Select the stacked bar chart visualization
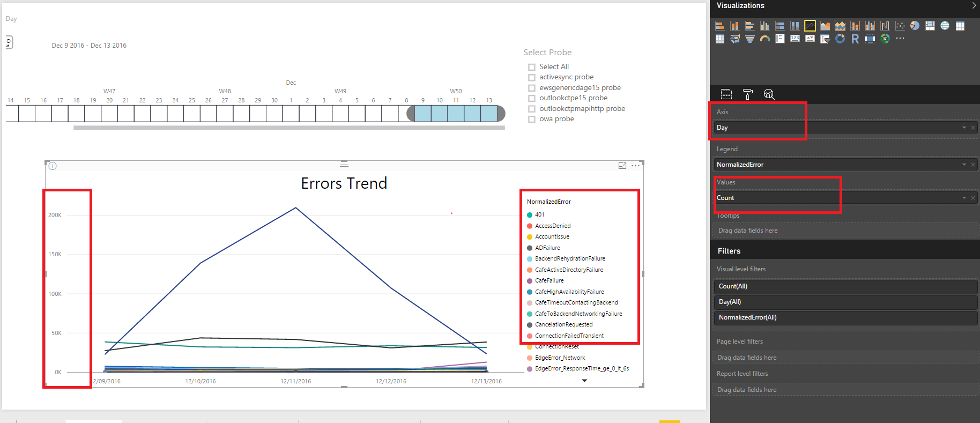Screen dimensions: 980x423 719,26
